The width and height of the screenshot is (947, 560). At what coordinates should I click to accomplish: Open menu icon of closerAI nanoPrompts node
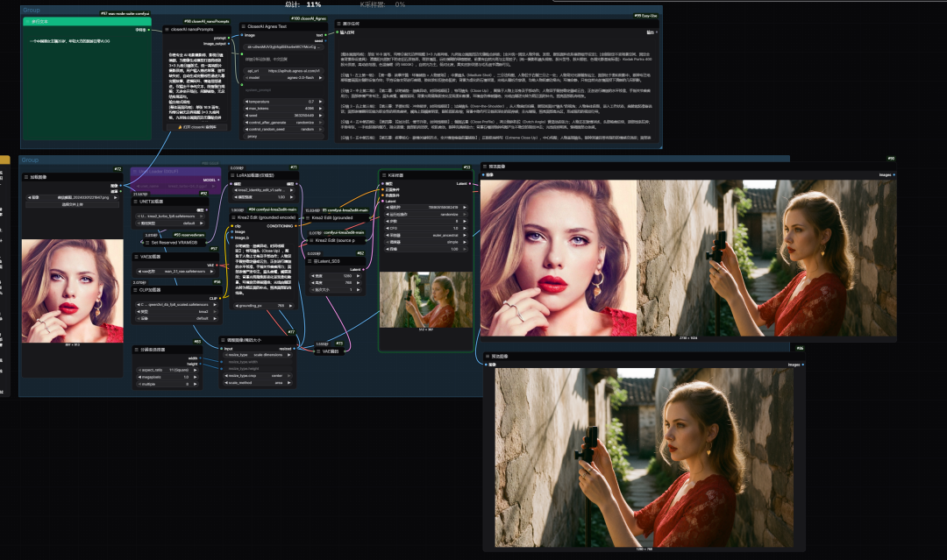167,29
